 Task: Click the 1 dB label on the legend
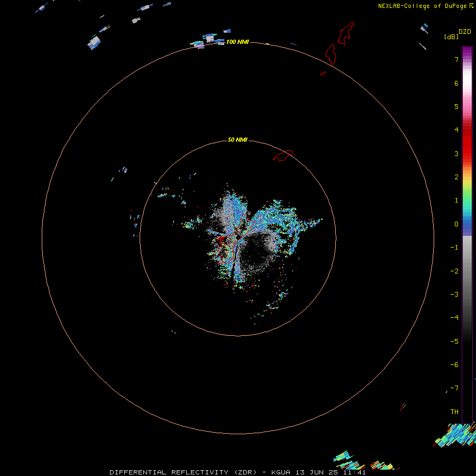[x=456, y=200]
